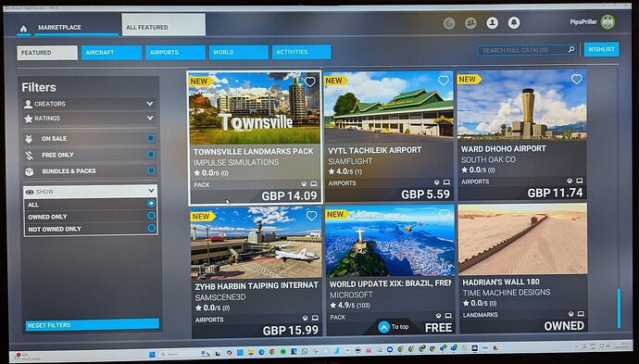Expand the Ratings filter dropdown

90,119
